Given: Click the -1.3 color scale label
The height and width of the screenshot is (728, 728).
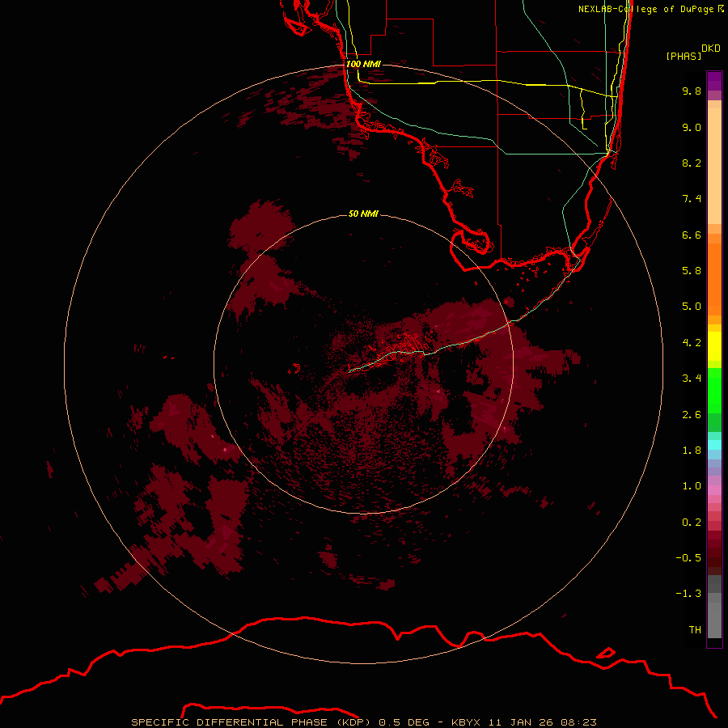Looking at the screenshot, I should pos(688,594).
